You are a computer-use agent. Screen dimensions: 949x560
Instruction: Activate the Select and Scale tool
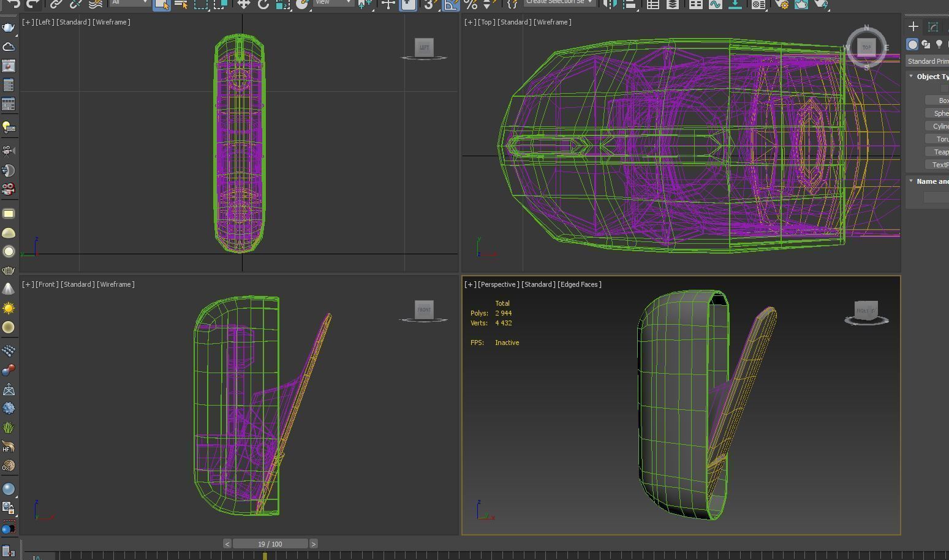tap(282, 4)
